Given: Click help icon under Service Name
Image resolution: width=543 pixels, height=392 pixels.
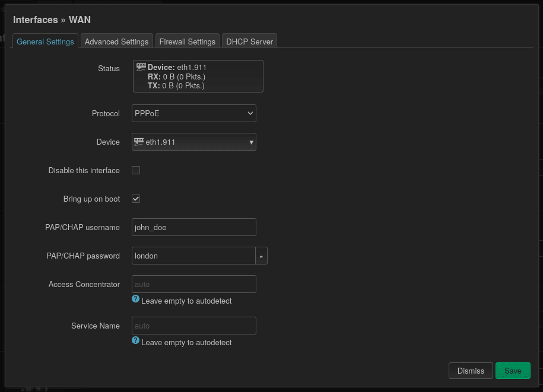Looking at the screenshot, I should coord(136,341).
